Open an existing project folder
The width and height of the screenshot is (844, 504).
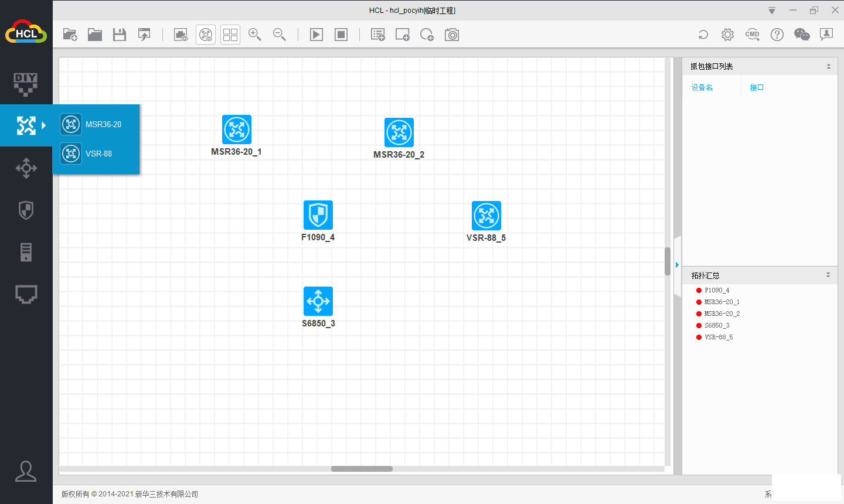coord(95,35)
